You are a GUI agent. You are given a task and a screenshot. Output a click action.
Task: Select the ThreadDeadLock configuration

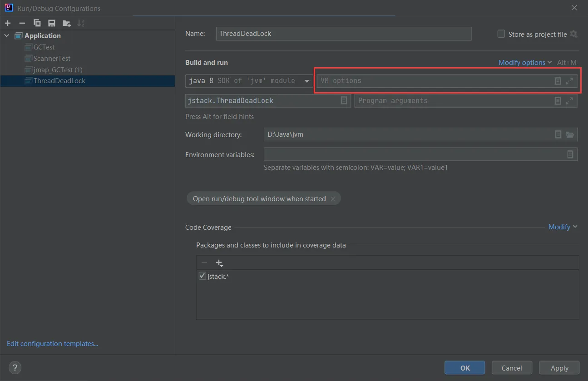point(88,81)
